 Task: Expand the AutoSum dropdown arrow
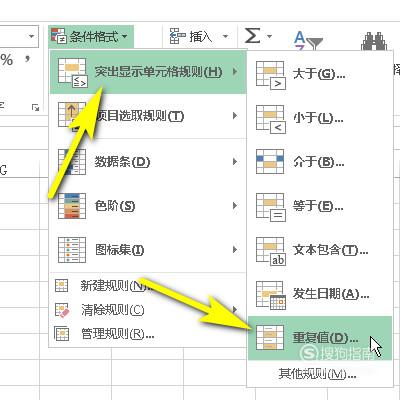click(x=269, y=36)
